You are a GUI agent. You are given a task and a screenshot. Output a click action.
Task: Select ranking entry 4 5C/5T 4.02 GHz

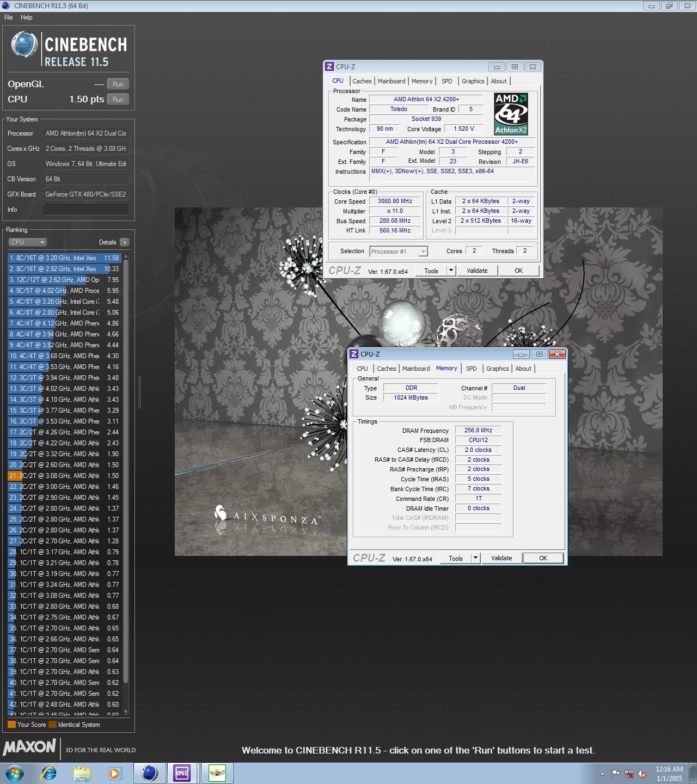(64, 291)
